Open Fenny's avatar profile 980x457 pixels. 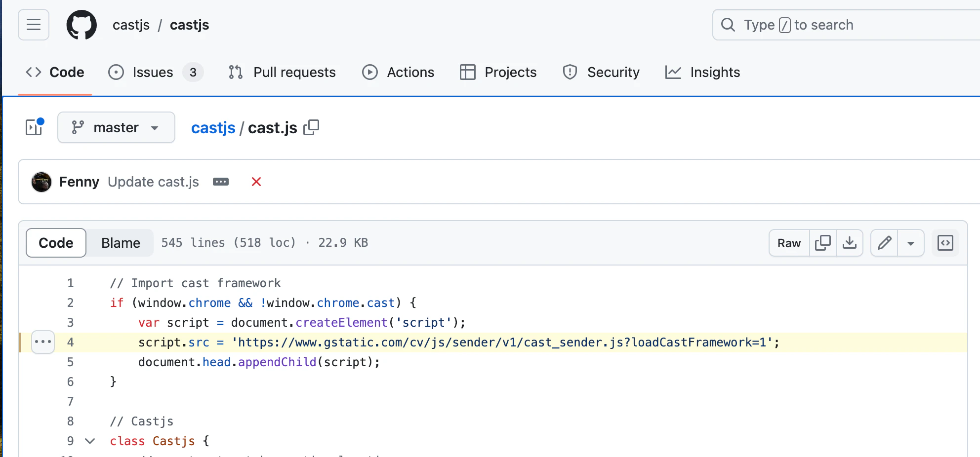click(x=41, y=182)
